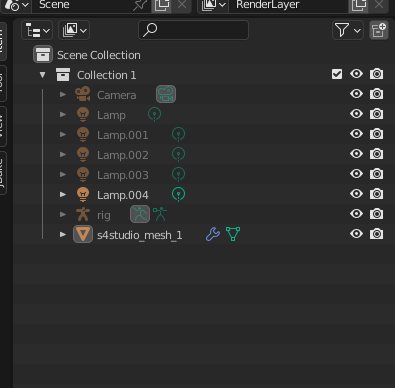This screenshot has width=395, height=388.
Task: Click the light data icon beside Lamp.003
Action: coord(178,174)
